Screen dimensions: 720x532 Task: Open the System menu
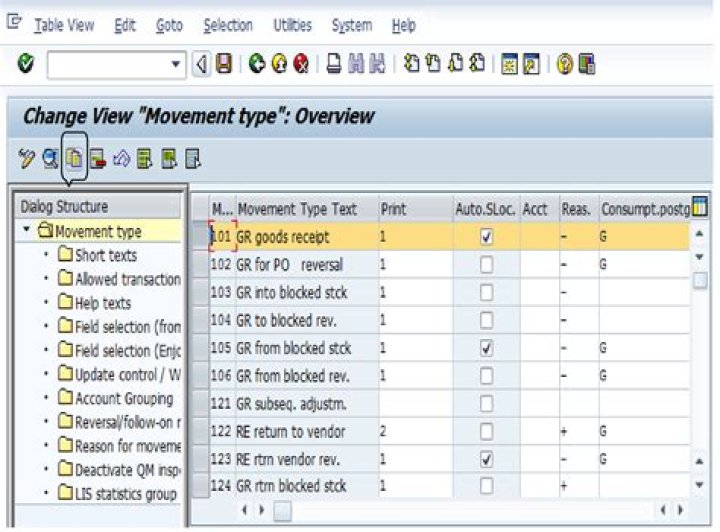(352, 25)
